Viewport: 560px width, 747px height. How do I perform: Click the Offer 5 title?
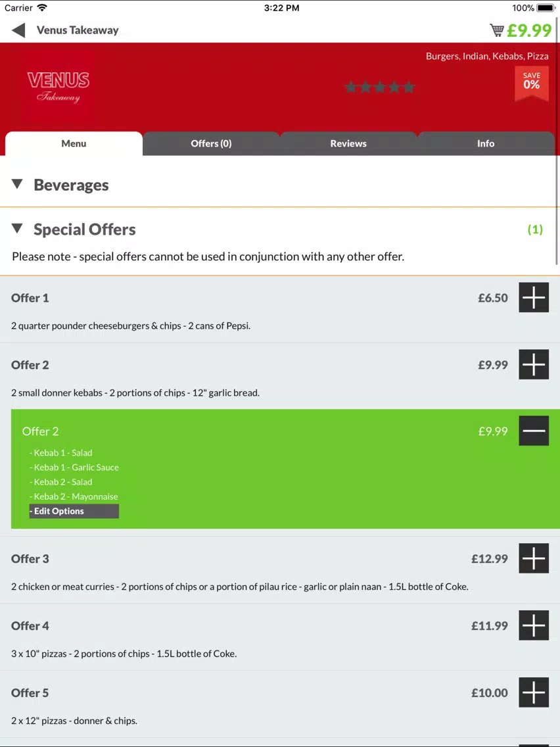(x=30, y=692)
